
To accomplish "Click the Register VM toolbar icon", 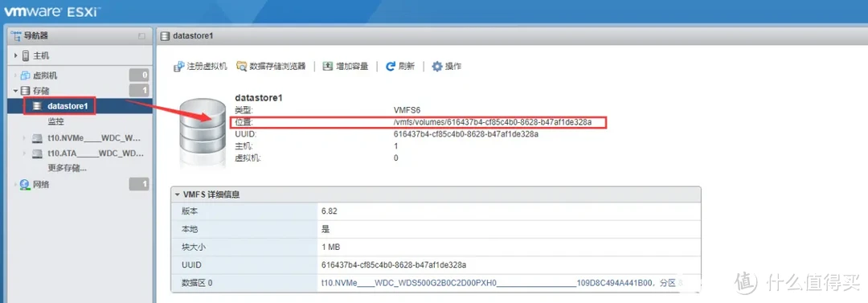I will [178, 67].
